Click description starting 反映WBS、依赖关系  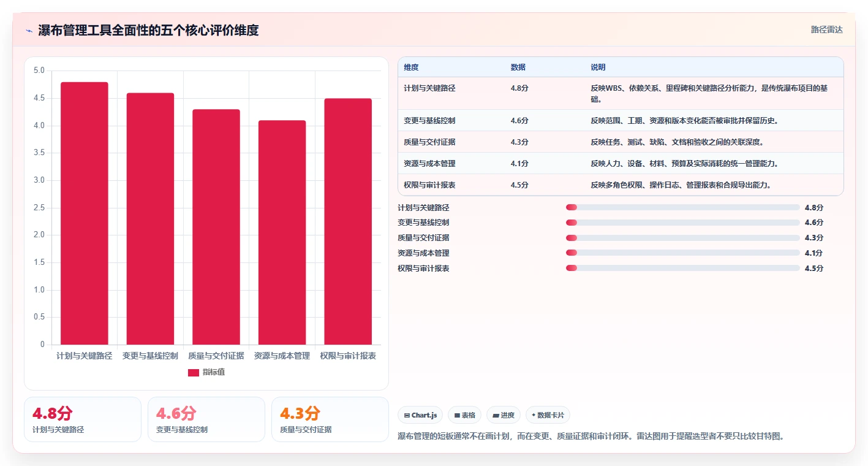(709, 94)
